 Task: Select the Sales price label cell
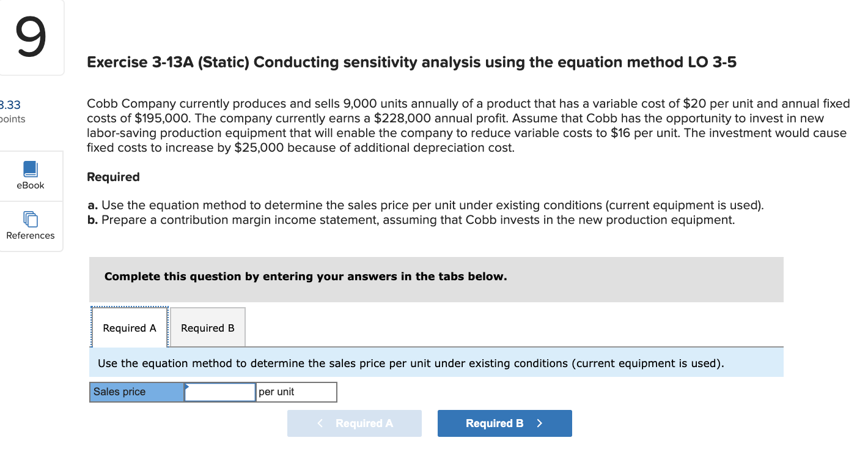136,392
